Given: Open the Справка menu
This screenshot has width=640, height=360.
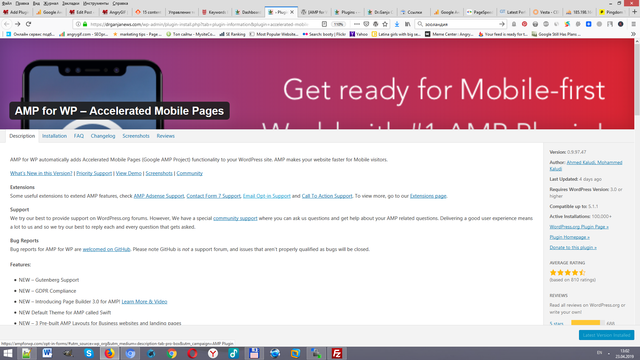Looking at the screenshot, I should tap(120, 3).
